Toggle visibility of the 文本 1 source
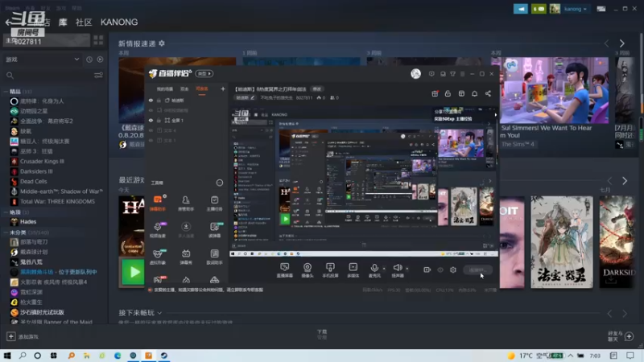This screenshot has height=362, width=644. coord(151,140)
